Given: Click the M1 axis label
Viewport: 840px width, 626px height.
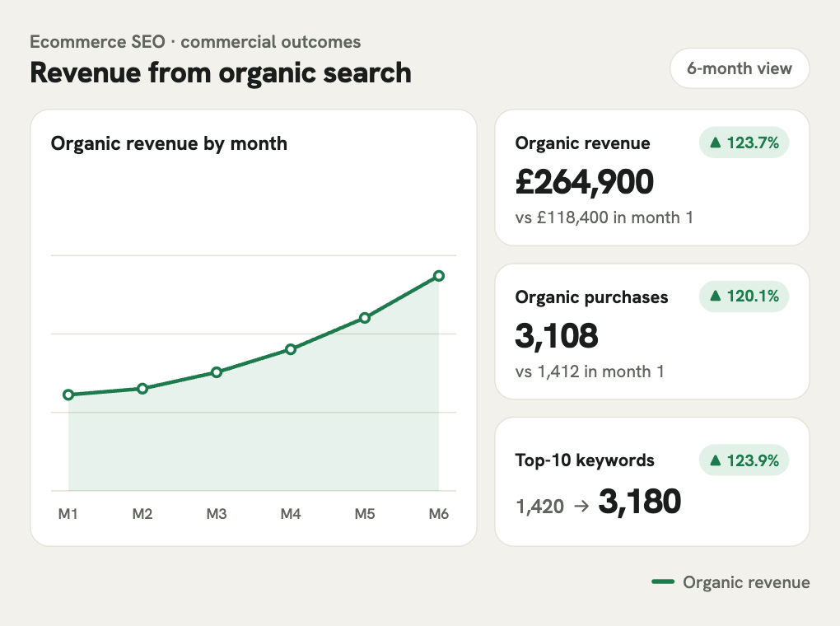Looking at the screenshot, I should click(68, 514).
